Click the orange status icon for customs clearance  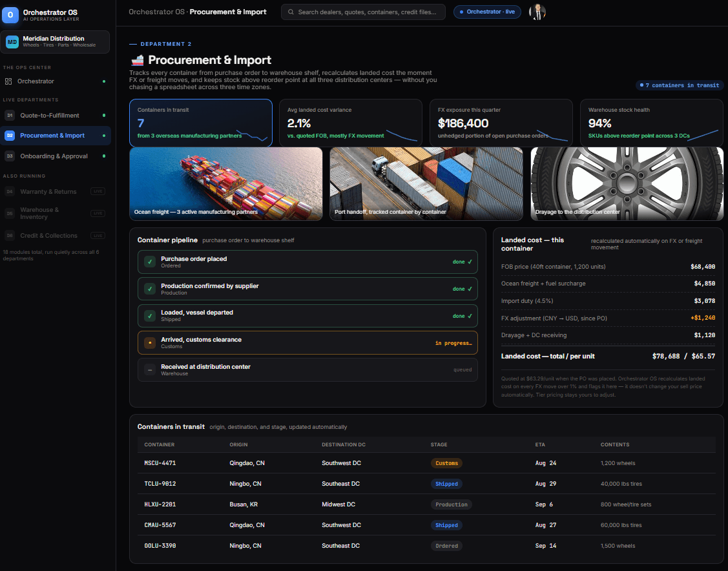[149, 342]
